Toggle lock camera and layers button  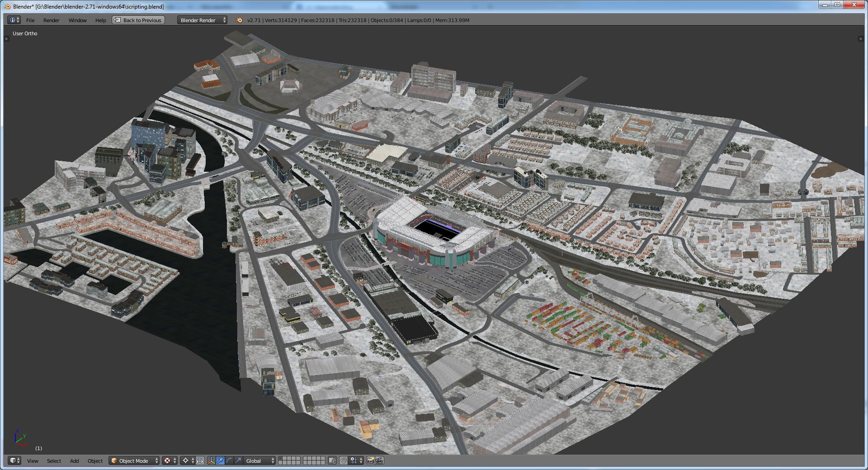332,461
